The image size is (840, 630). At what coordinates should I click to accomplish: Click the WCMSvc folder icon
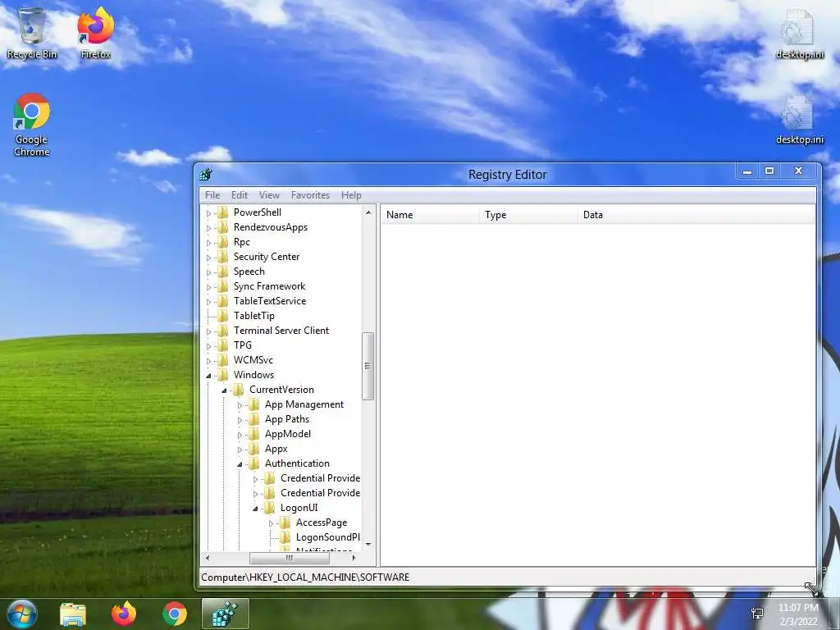click(x=223, y=360)
